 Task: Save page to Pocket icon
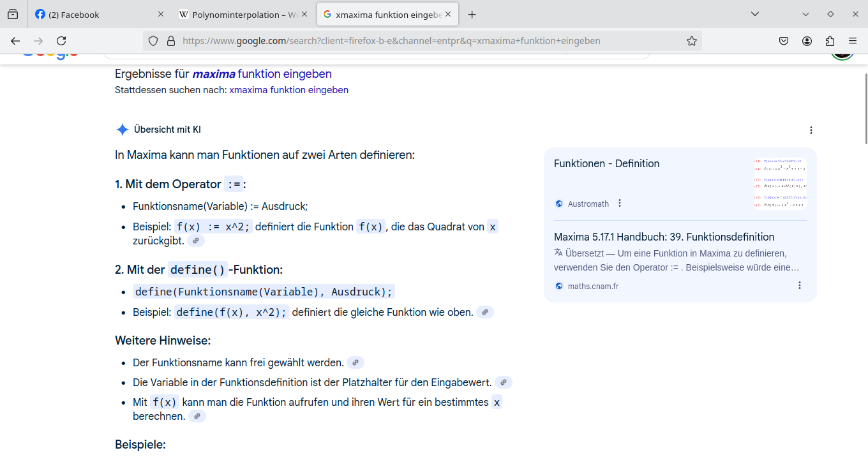pyautogui.click(x=784, y=41)
